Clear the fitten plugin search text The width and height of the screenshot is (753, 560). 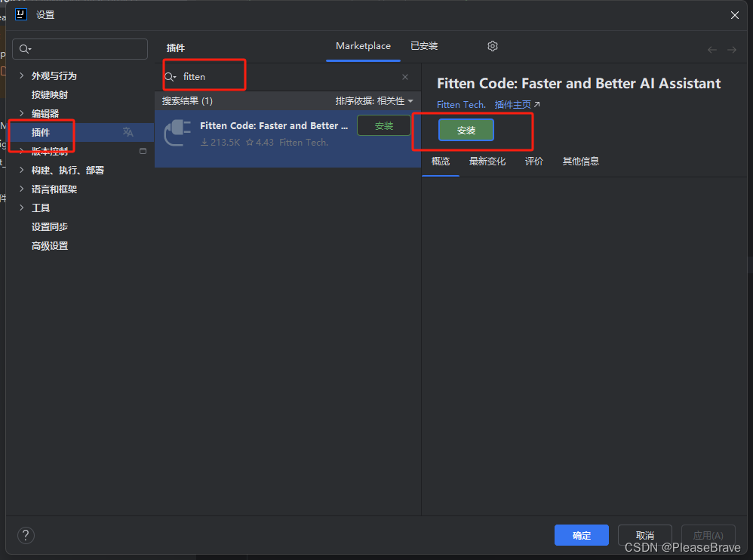405,77
